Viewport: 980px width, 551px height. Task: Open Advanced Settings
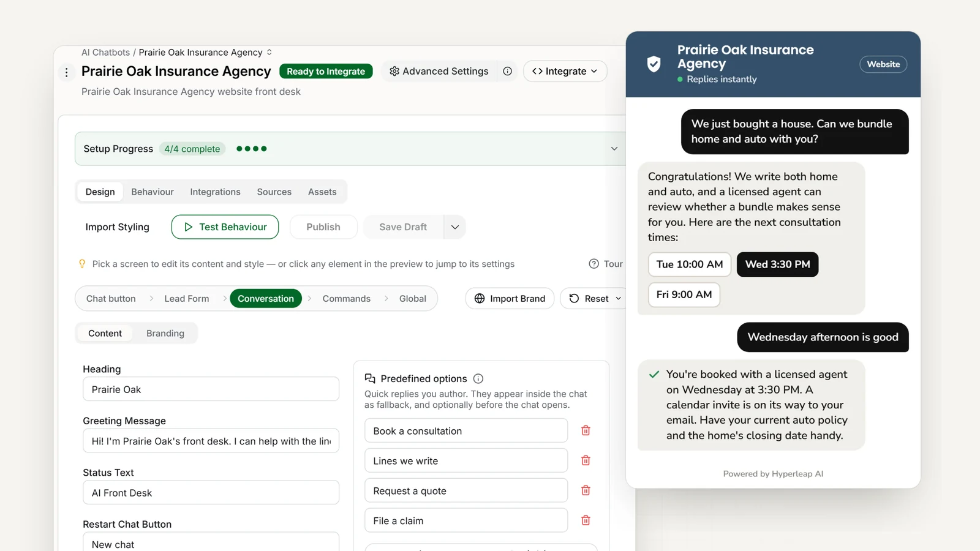tap(439, 71)
